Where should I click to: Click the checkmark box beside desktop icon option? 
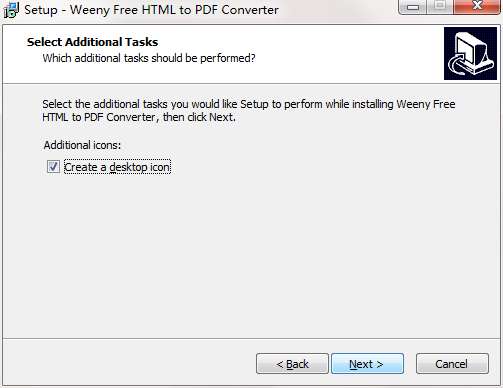coord(53,167)
